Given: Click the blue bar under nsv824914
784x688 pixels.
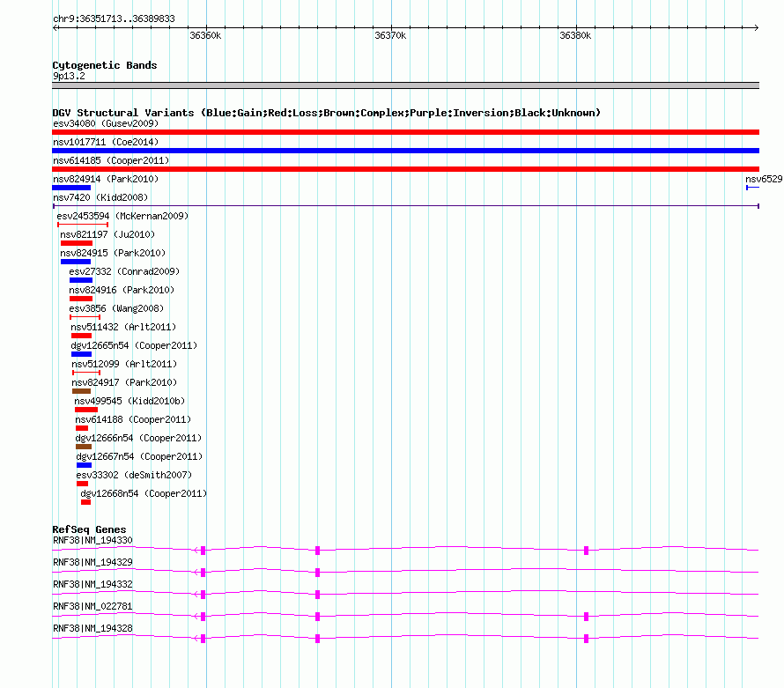Looking at the screenshot, I should 71,188.
